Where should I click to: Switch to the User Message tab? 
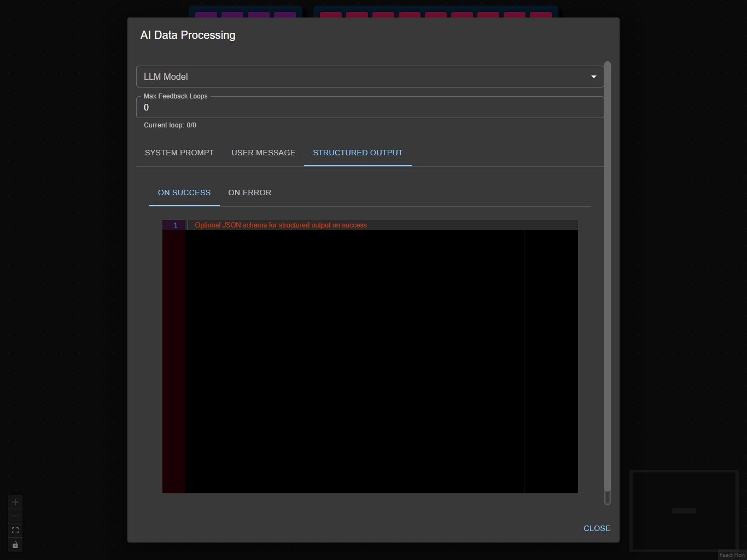click(263, 153)
